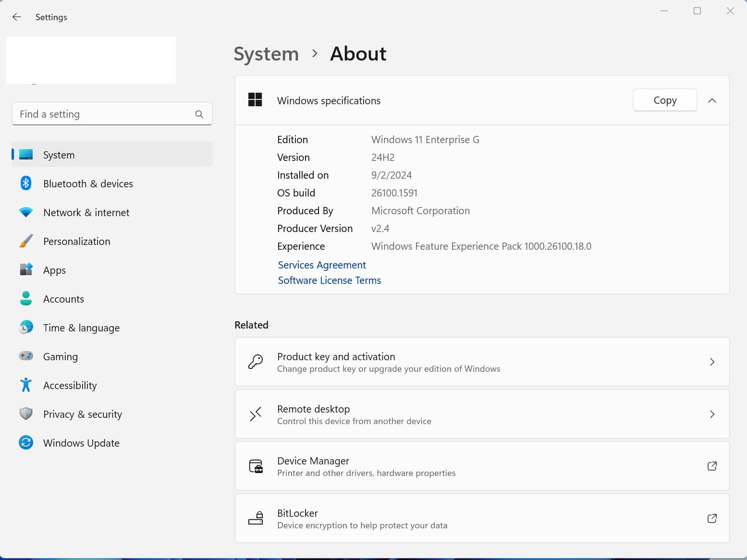Click the back arrow icon in Settings
The image size is (747, 560).
coord(17,17)
